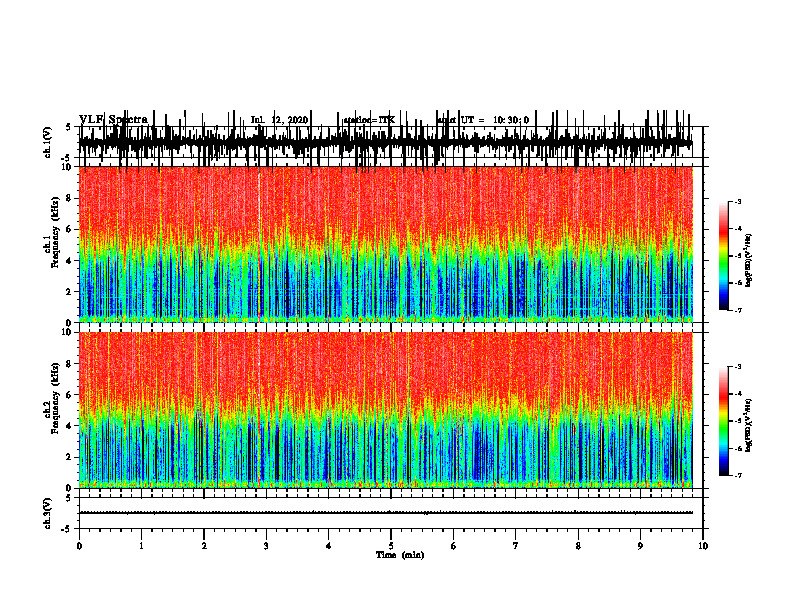The height and width of the screenshot is (612, 792).
Task: Click the upper 5 tick of ch.1(V) axis
Action: [68, 127]
